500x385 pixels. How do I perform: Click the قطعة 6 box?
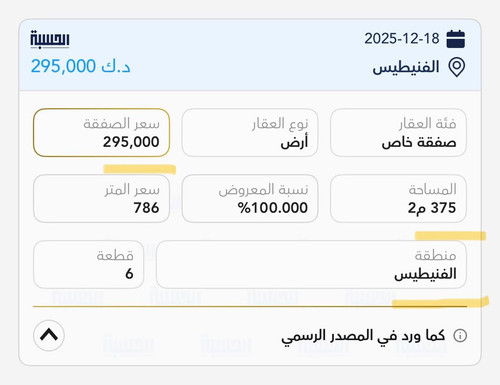coord(89,264)
